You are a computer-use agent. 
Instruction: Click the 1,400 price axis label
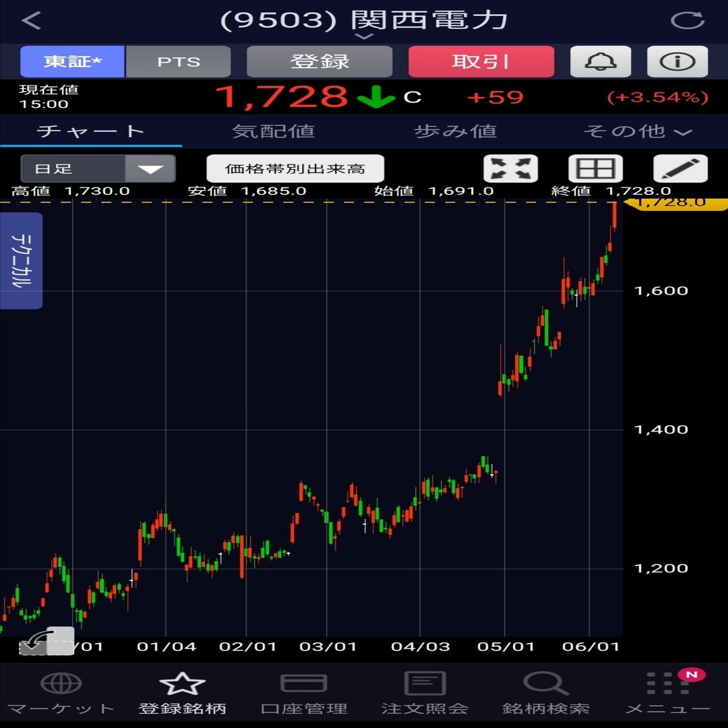661,429
